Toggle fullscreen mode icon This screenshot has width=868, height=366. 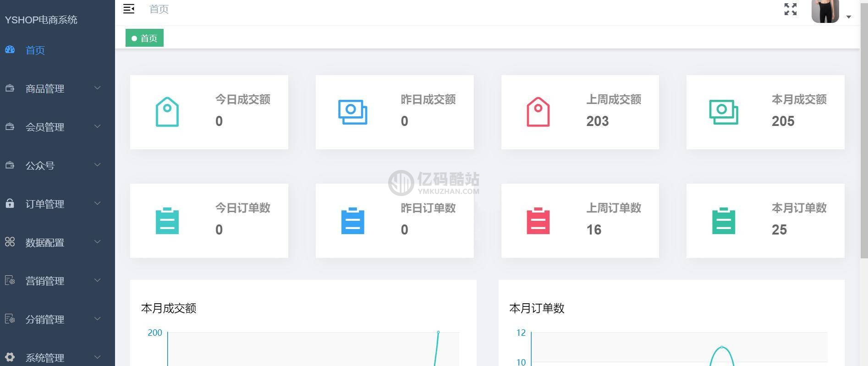[x=791, y=9]
